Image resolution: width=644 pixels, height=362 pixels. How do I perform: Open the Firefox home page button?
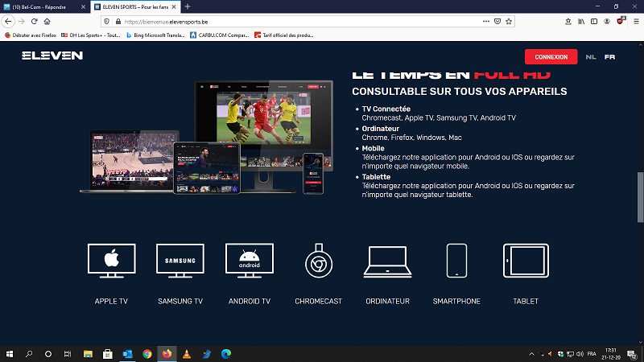(x=47, y=22)
